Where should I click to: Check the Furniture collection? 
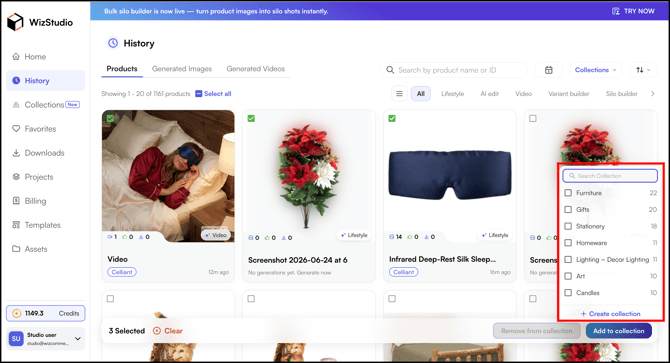click(x=568, y=193)
